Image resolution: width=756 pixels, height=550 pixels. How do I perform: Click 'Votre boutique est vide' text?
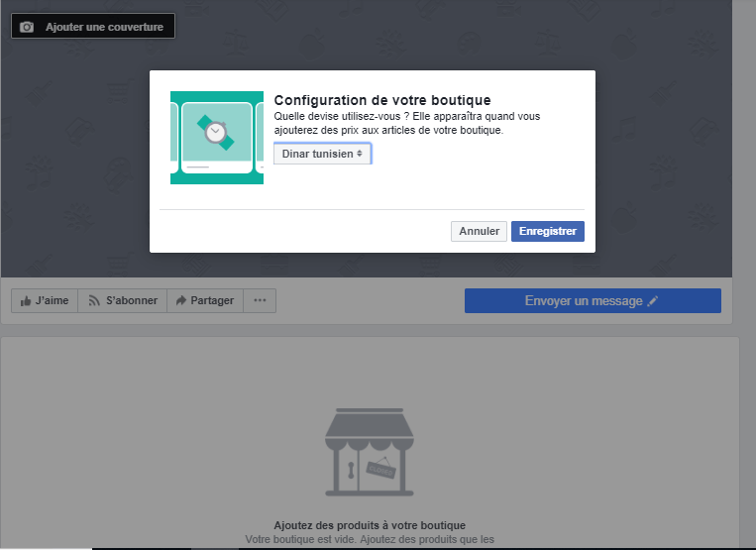coord(370,539)
